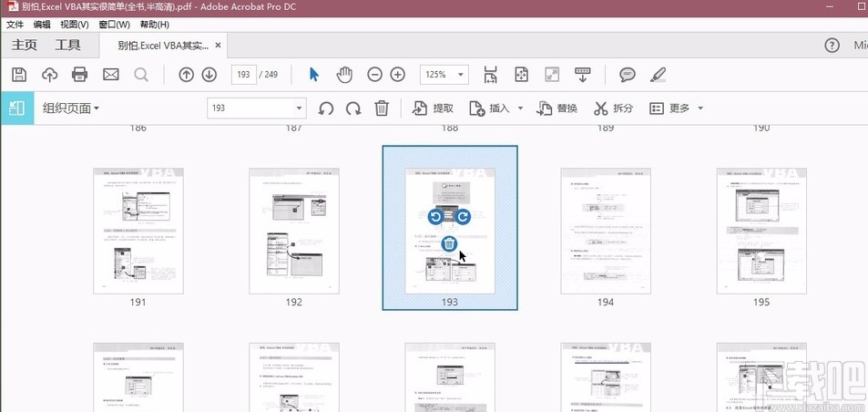Delete page 193 overlay trash button
Image resolution: width=868 pixels, height=412 pixels.
click(450, 243)
